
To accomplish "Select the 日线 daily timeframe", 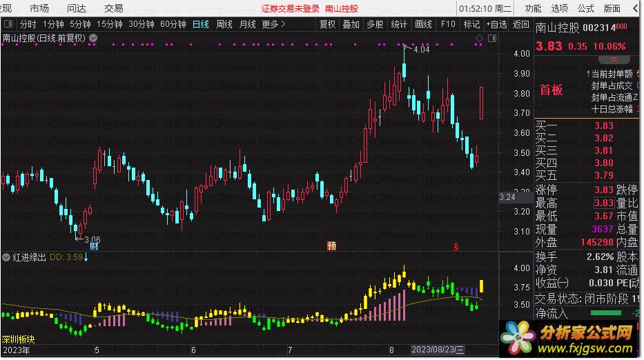I will (x=201, y=24).
